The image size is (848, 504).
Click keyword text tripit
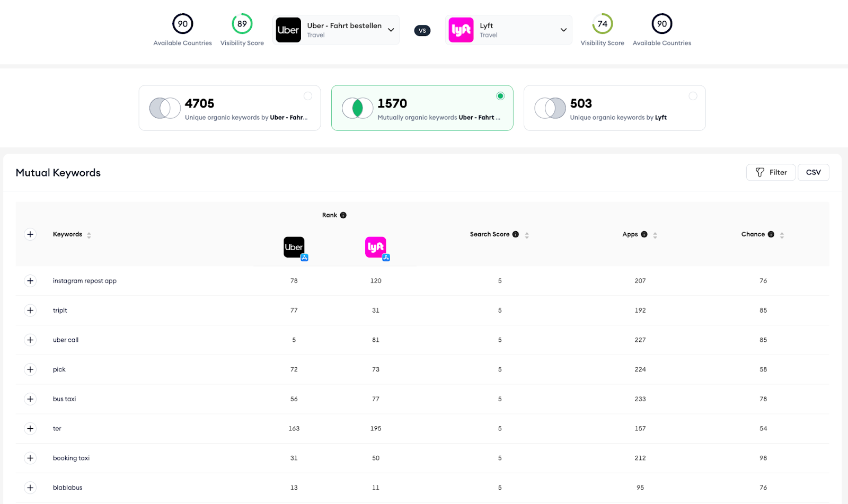60,311
